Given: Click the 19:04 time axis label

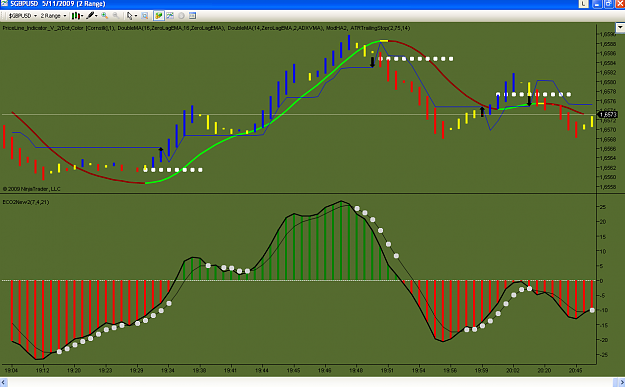Looking at the screenshot, I should (11, 370).
